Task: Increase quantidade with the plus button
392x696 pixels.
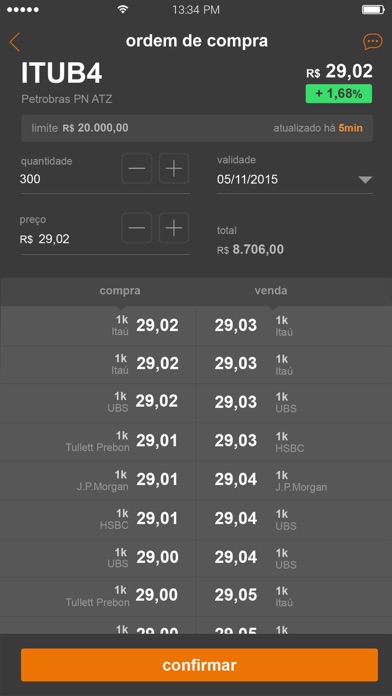Action: point(174,169)
